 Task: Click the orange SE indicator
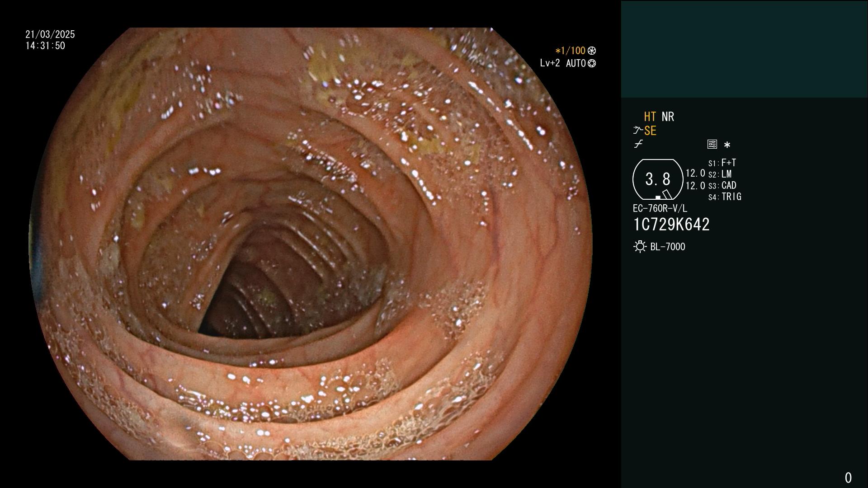[650, 131]
